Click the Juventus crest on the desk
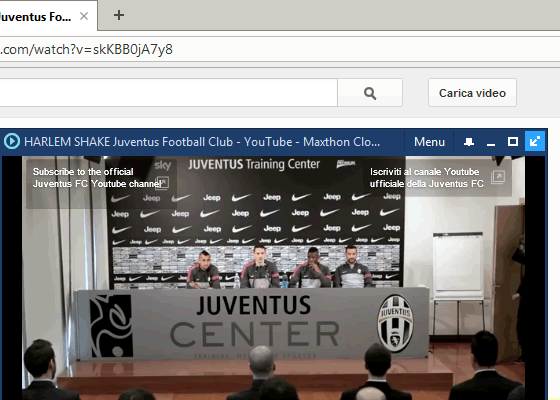Viewport: 560px width, 400px height. tap(396, 323)
